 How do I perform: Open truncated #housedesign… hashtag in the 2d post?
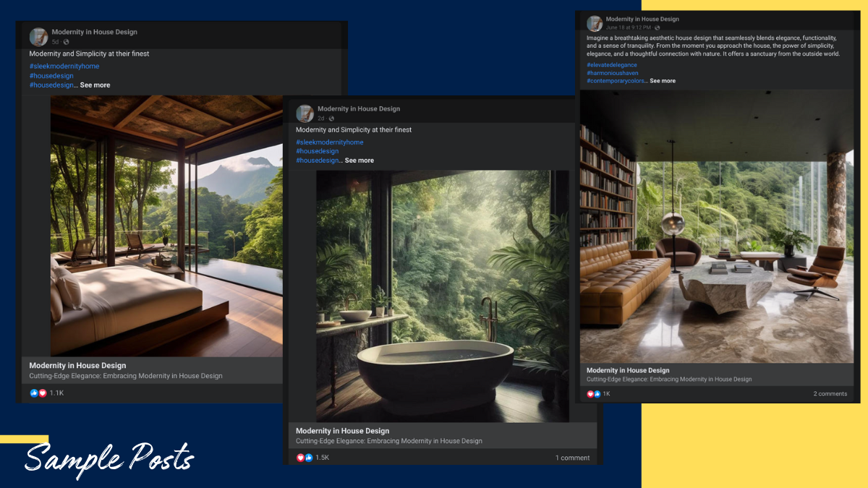[318, 160]
